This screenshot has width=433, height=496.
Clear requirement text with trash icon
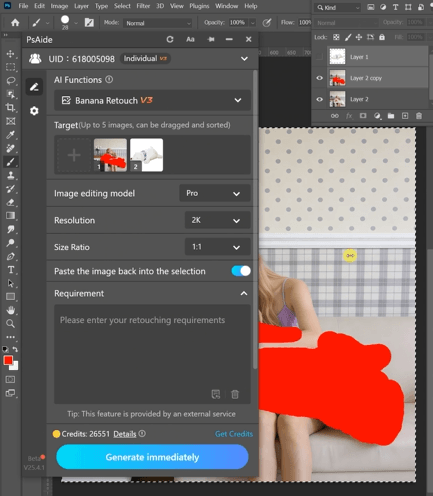[235, 394]
